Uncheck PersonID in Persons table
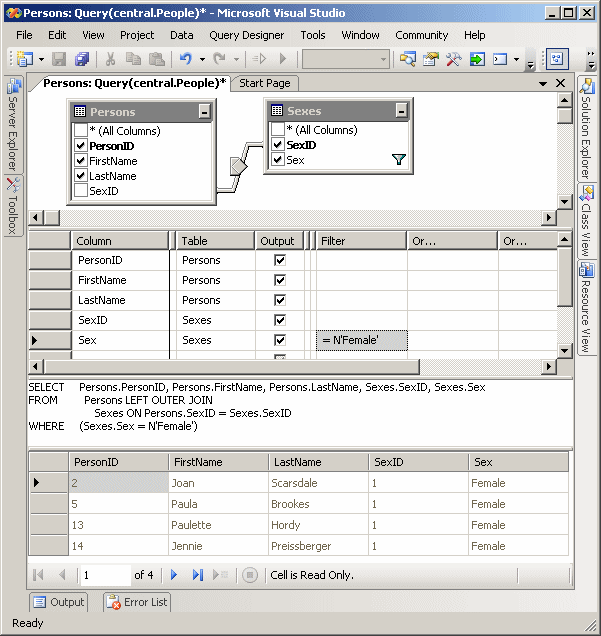601x636 pixels. click(81, 146)
